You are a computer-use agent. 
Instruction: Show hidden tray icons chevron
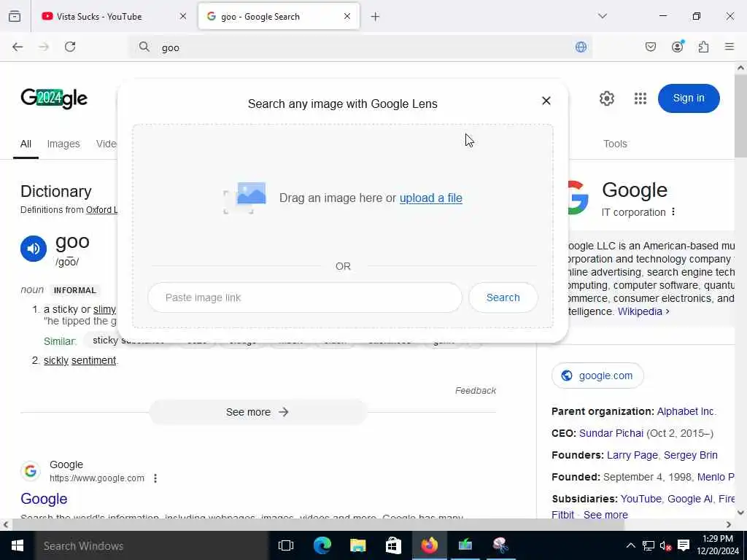click(x=630, y=545)
